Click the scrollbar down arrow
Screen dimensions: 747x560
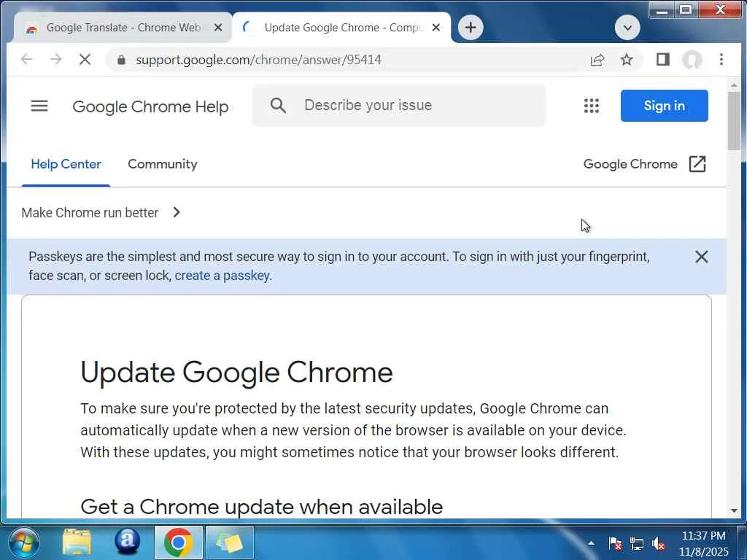734,510
